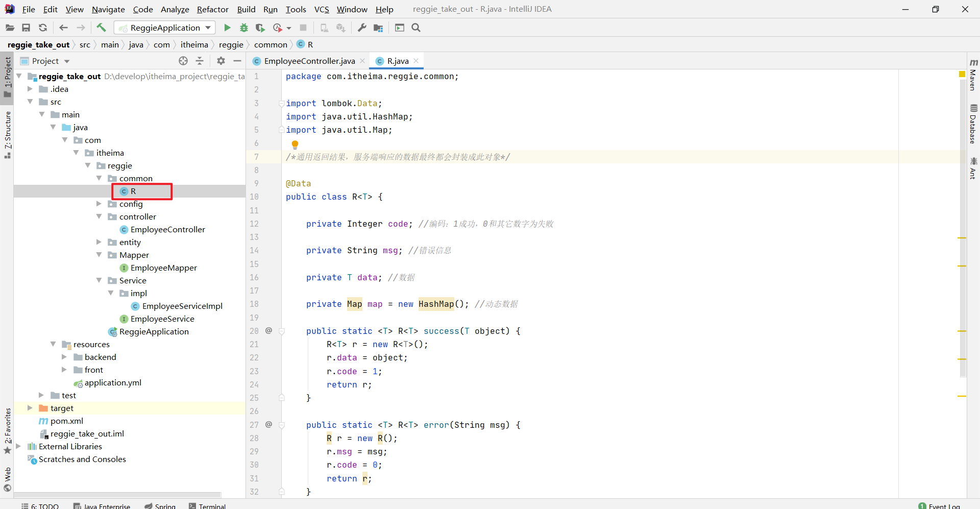This screenshot has width=980, height=509.
Task: Expand the entity package
Action: [x=99, y=242]
